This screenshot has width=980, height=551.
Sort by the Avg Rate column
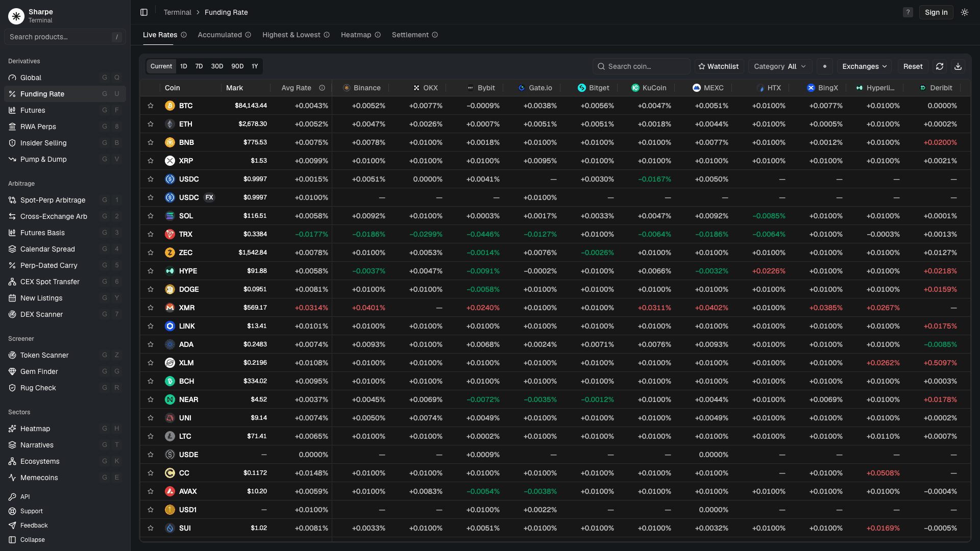pyautogui.click(x=296, y=88)
